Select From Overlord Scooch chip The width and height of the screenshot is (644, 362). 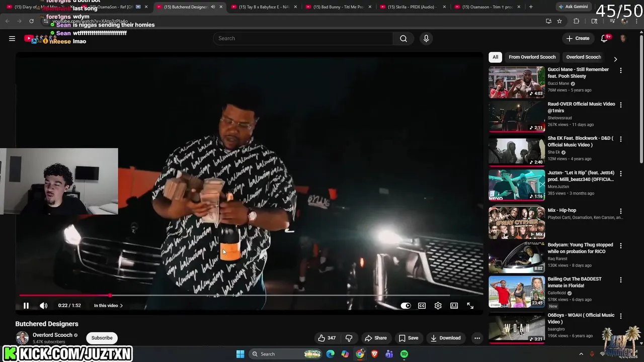532,57
